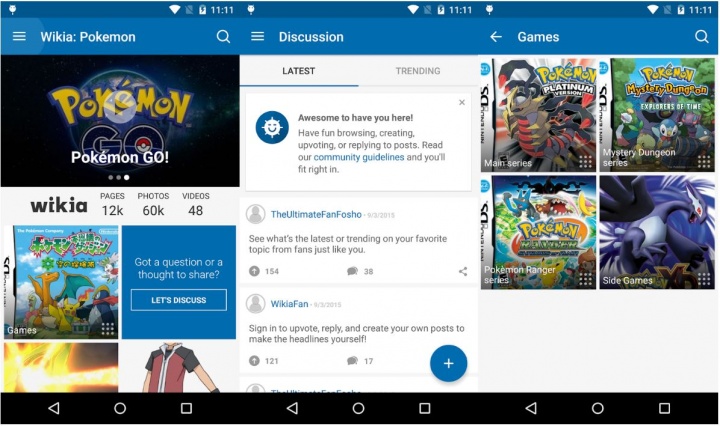Tap Android home button under Pokemon screen
Viewport: 720px width, 426px height.
click(x=120, y=408)
